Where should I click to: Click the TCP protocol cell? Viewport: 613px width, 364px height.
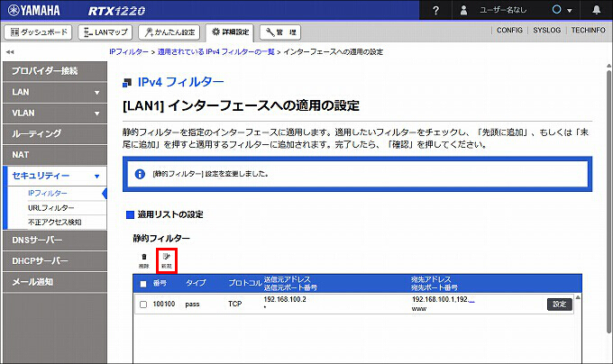coord(235,304)
